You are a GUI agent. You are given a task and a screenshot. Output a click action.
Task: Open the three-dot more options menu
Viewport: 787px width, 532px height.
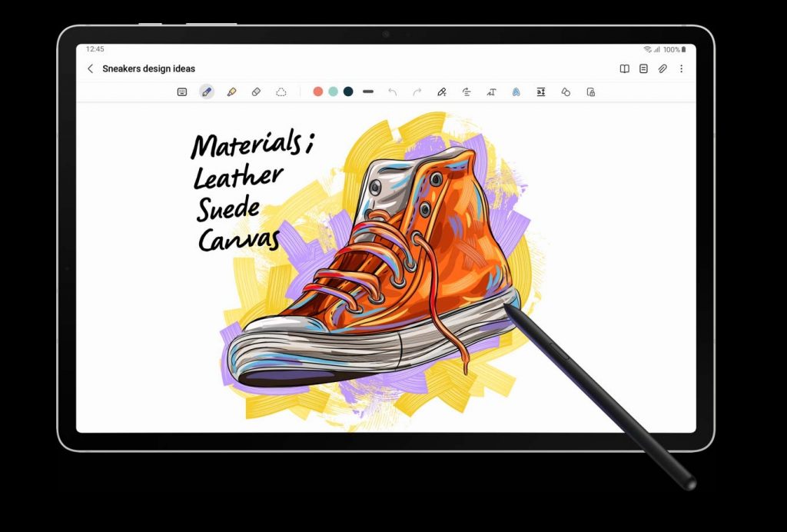tap(681, 68)
